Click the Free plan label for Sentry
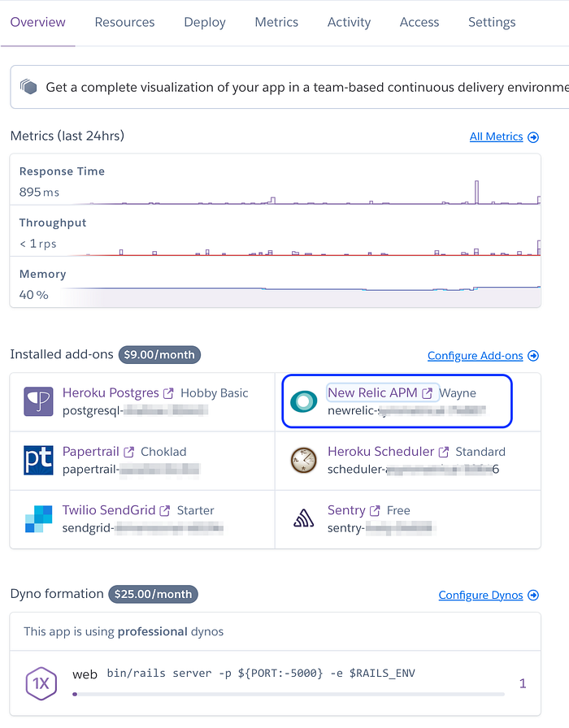Viewport: 569px width, 728px height. click(x=398, y=511)
